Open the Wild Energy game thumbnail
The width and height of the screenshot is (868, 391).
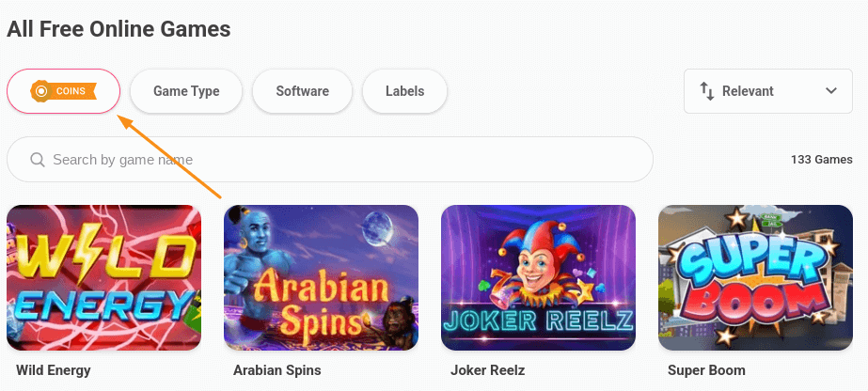tap(104, 277)
